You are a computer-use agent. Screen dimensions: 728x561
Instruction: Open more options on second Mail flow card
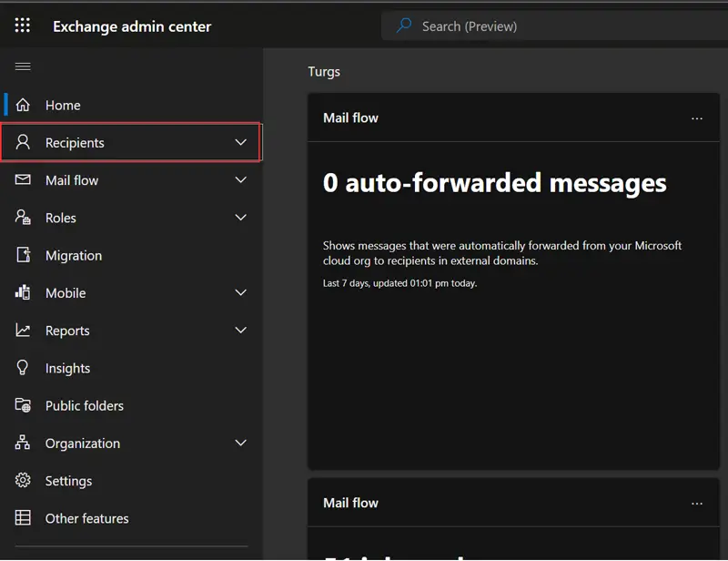click(697, 504)
